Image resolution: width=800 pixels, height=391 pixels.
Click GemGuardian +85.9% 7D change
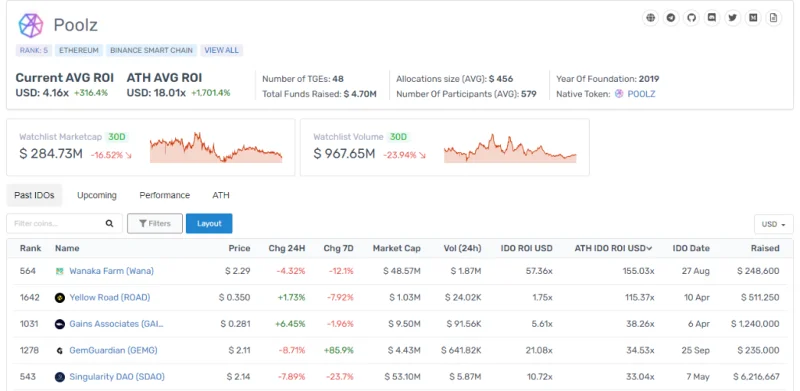coord(338,351)
